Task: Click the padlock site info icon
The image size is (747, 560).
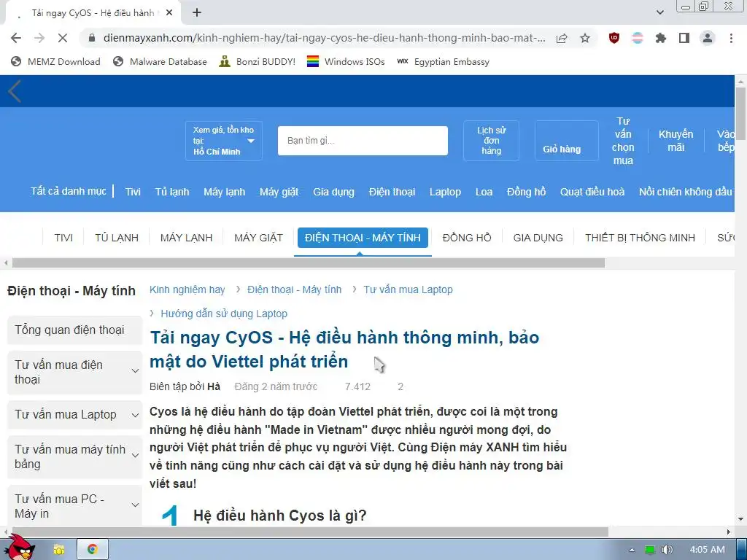Action: 92,38
